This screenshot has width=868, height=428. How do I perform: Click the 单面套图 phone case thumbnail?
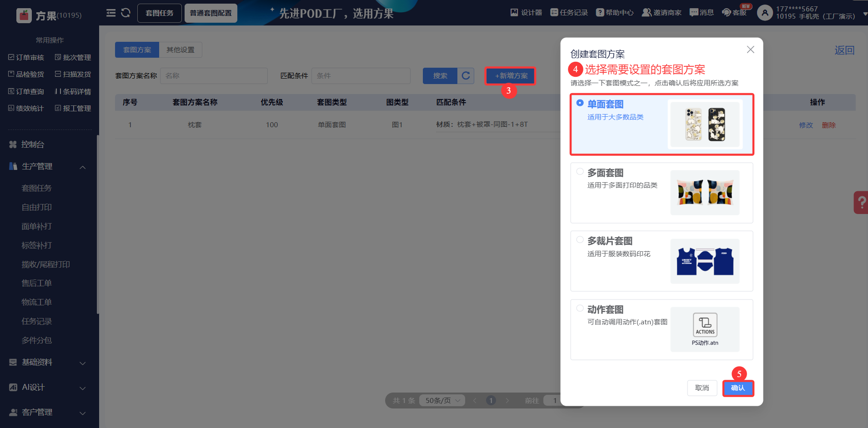tap(705, 124)
